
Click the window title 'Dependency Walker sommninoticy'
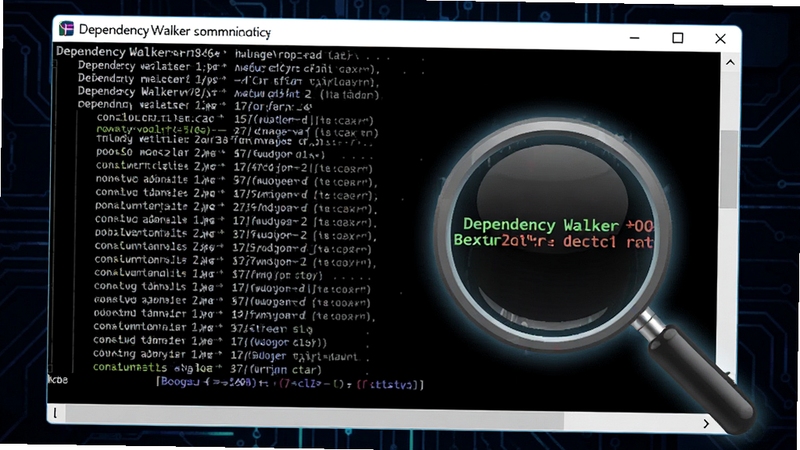click(x=174, y=31)
